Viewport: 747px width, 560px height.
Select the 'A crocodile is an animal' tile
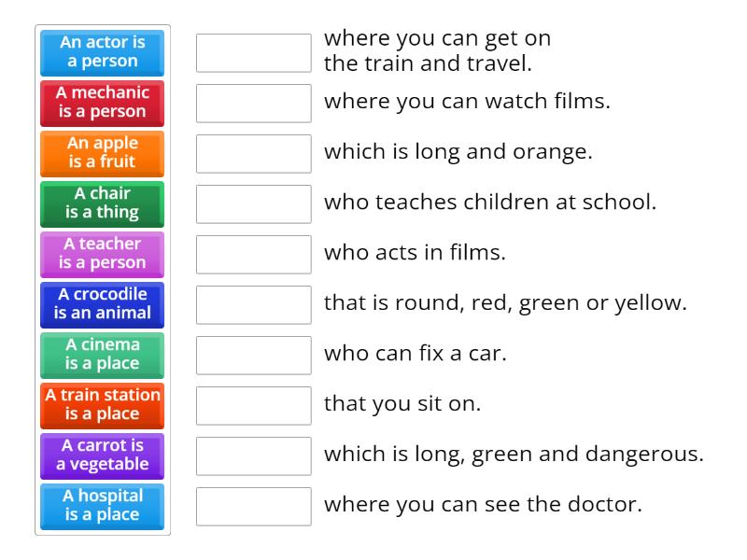tap(102, 305)
